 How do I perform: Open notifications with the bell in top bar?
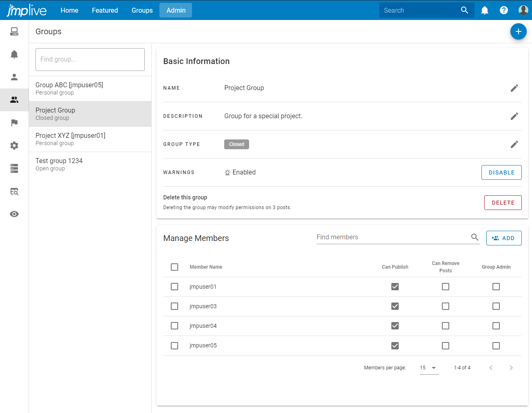[485, 10]
